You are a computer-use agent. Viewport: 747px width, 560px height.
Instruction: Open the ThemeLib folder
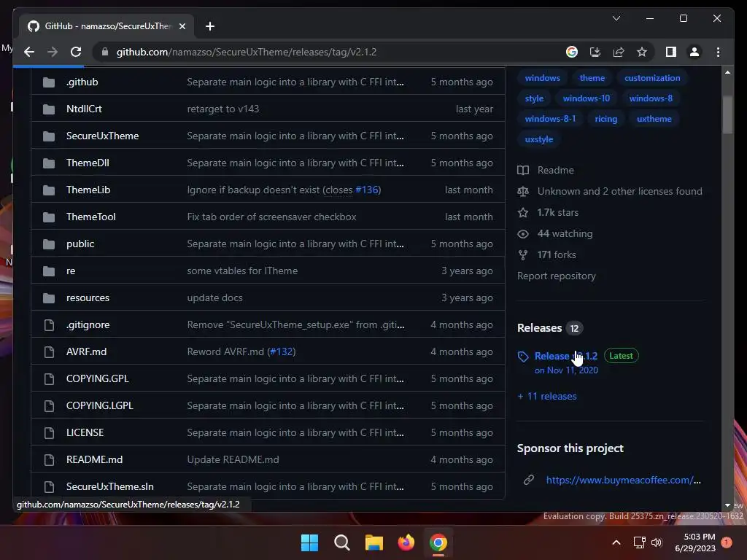coord(88,190)
